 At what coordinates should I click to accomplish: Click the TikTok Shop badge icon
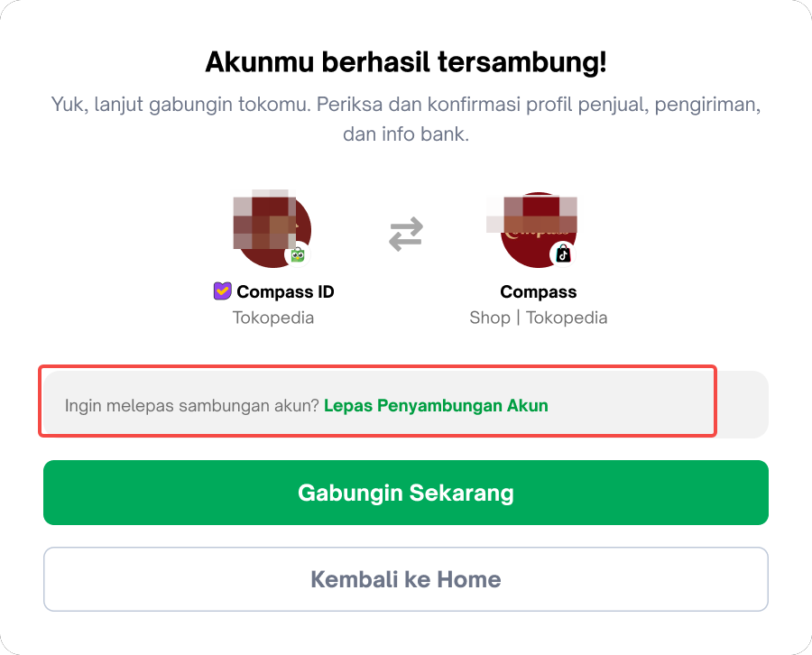tap(563, 254)
